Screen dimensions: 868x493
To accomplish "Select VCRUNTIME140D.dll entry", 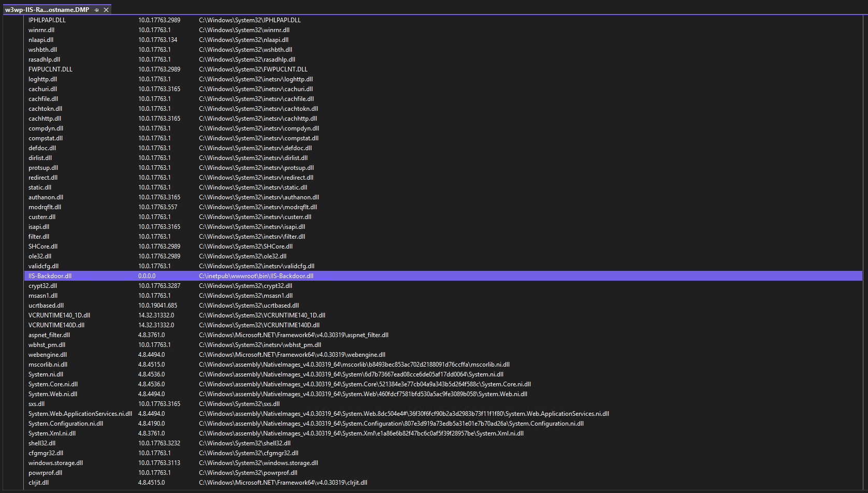I will click(x=443, y=325).
